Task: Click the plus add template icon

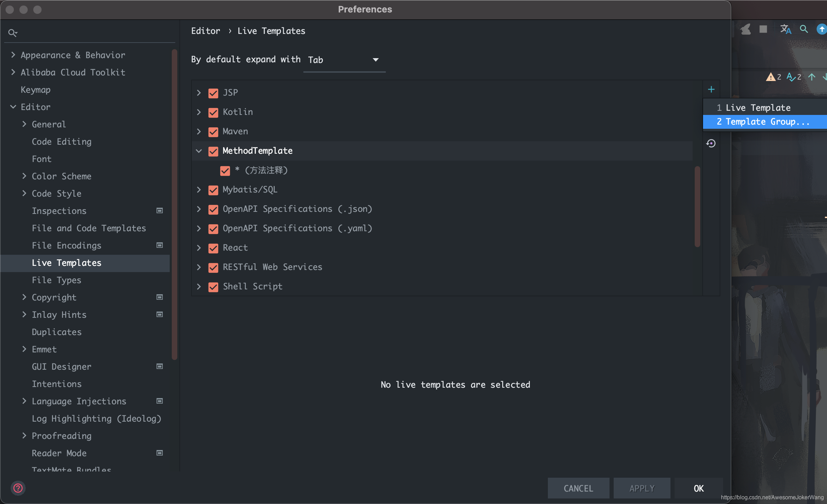Action: (x=711, y=90)
